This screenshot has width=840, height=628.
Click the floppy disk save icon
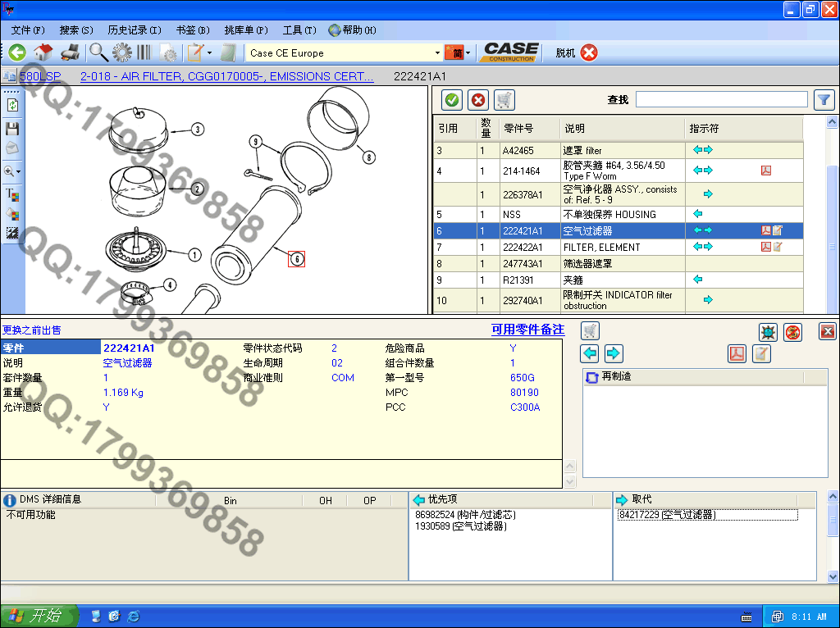point(12,129)
